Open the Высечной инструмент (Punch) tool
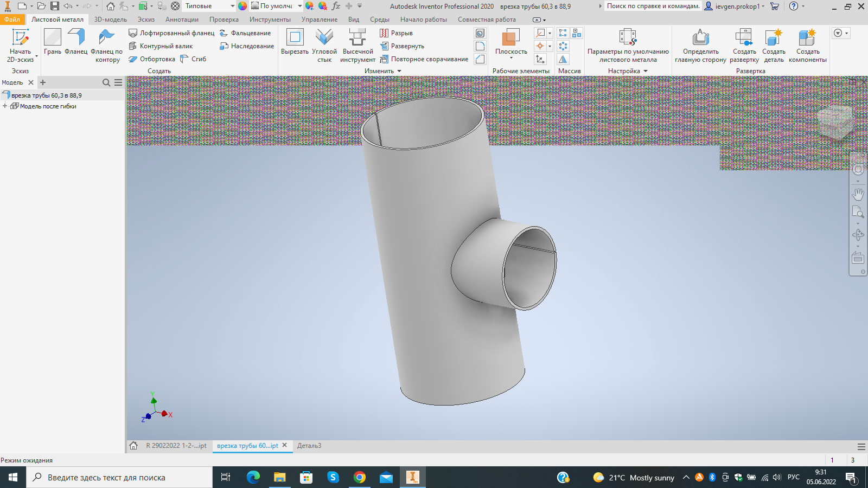Image resolution: width=868 pixels, height=488 pixels. pos(358,46)
